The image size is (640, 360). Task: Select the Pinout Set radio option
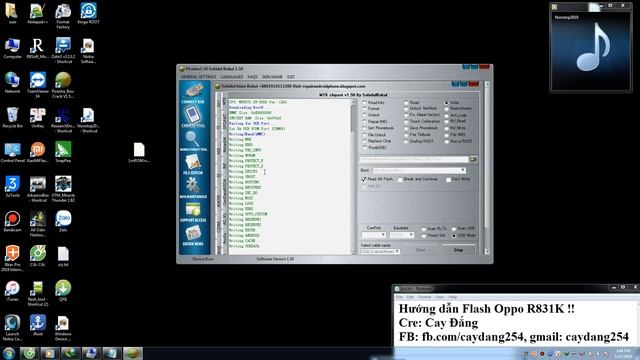pyautogui.click(x=433, y=236)
